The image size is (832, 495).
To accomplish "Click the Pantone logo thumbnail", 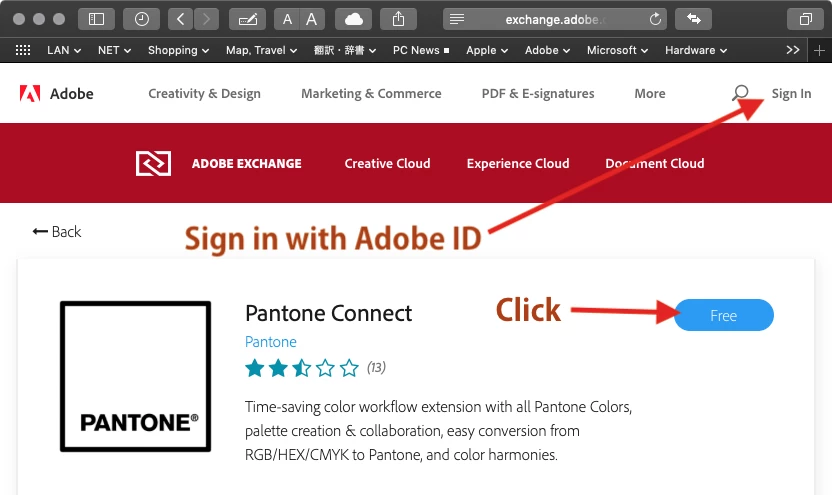I will pos(135,376).
